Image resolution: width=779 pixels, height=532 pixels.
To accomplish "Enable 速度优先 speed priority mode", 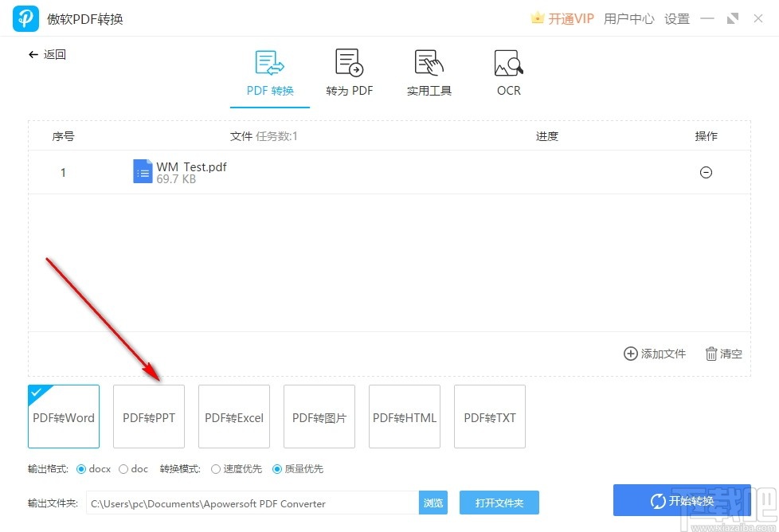I will (x=216, y=469).
